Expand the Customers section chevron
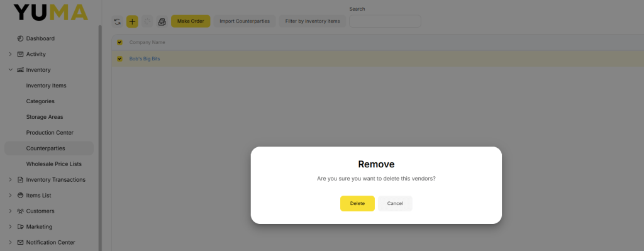644x251 pixels. [x=10, y=211]
